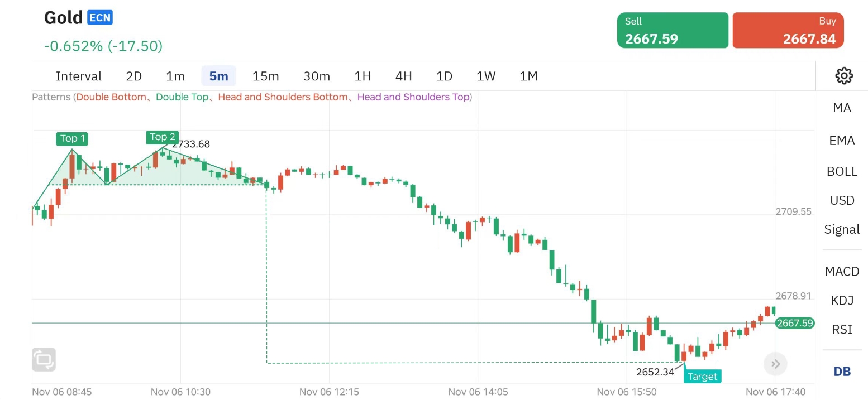Enable the KDJ indicator
Viewport: 868px width, 400px height.
[842, 301]
